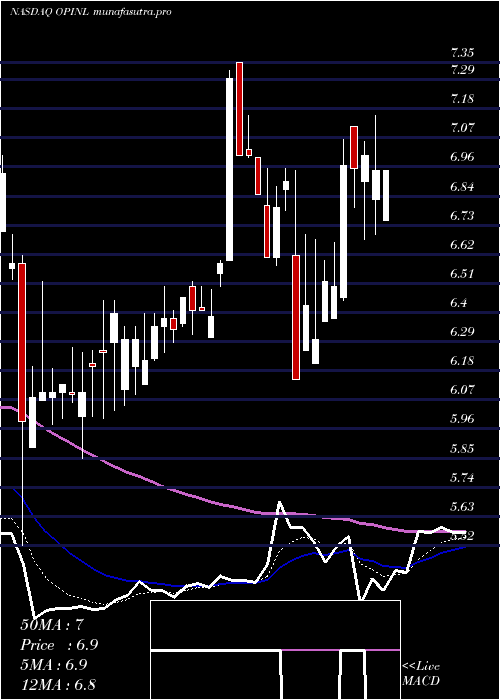Click the last white candlestick on the right
Screen dimensions: 500x700
pos(386,196)
